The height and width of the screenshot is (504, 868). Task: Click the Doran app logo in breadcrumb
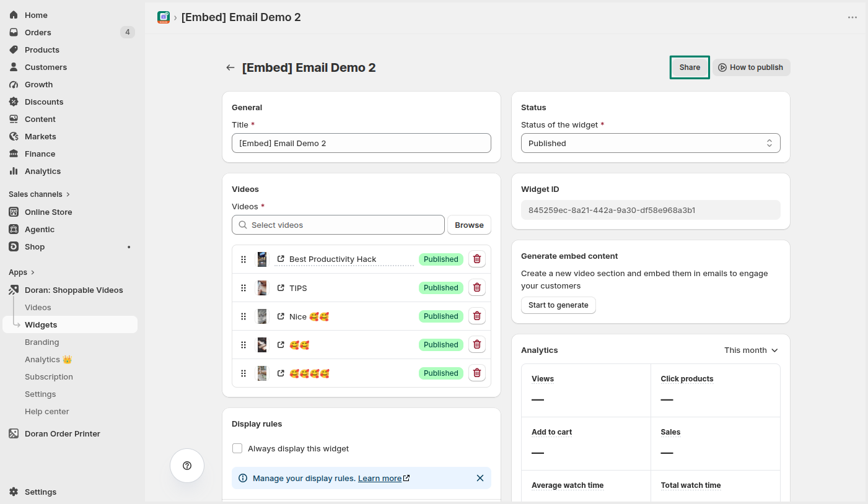pos(164,17)
